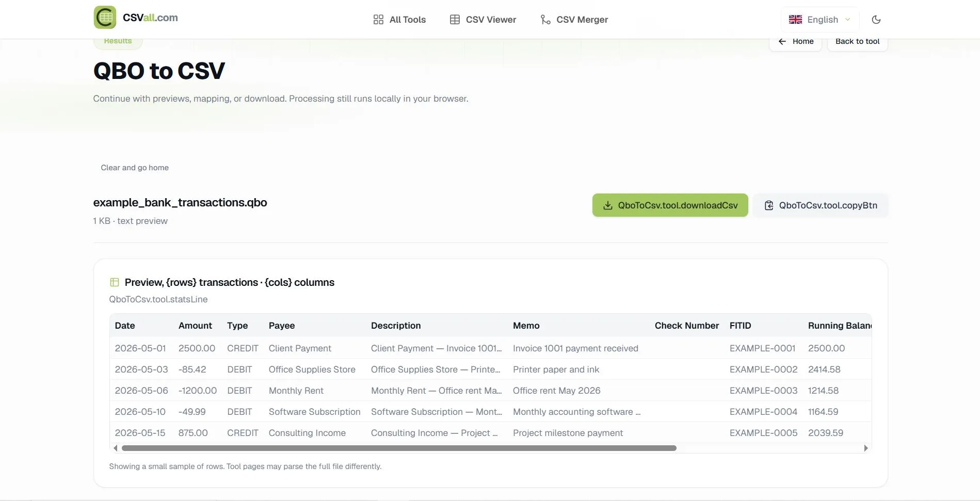This screenshot has height=501, width=980.
Task: Select Software Subscription payee cell
Action: [x=314, y=412]
